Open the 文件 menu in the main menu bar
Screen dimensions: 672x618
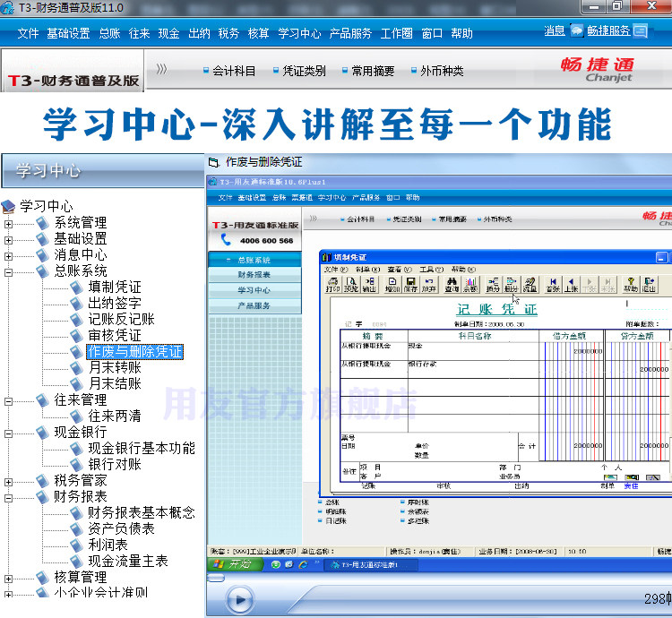[29, 33]
